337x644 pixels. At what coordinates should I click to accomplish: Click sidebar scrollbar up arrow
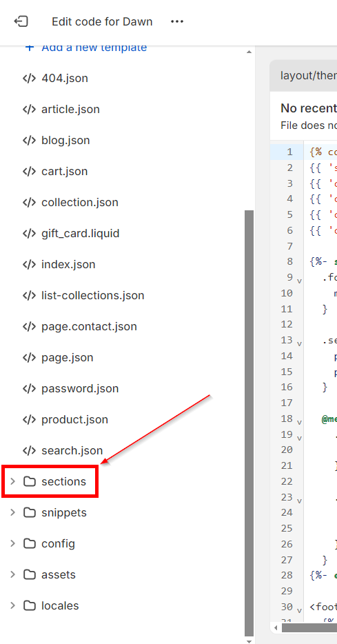point(249,52)
